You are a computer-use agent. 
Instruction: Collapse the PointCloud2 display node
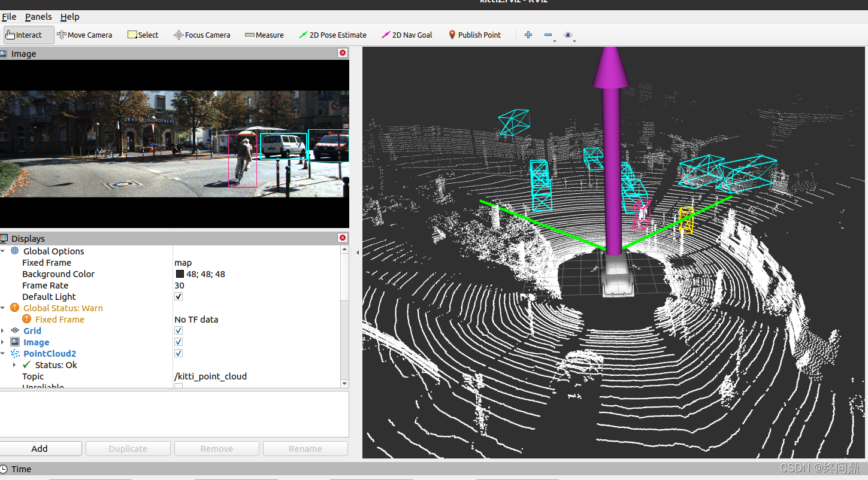3,354
